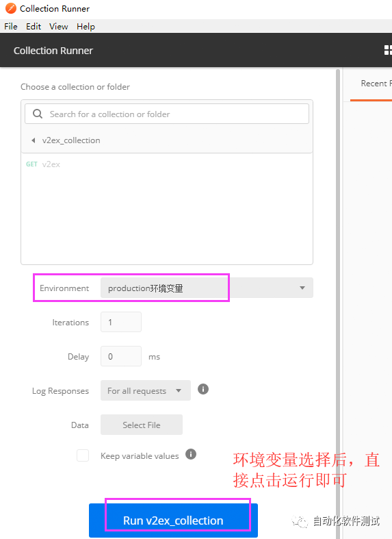Switch to the Recent runs tab

[376, 84]
